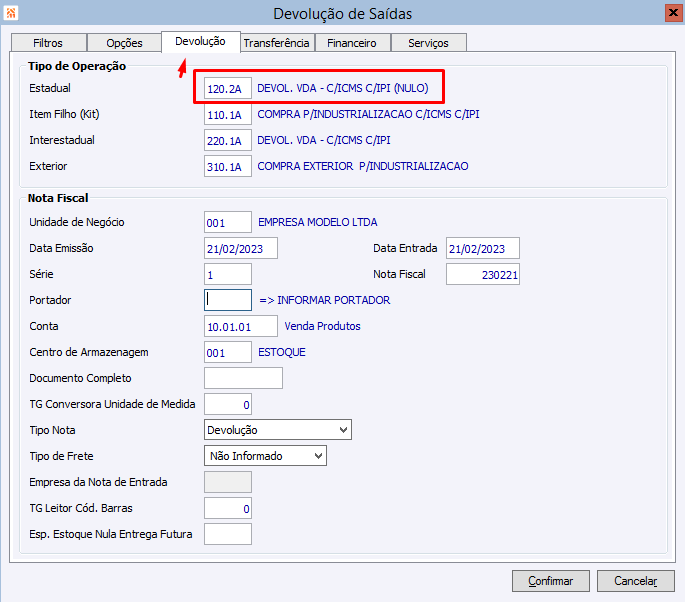
Task: Click the EMPRESA MODELO LTDA text
Action: (x=318, y=222)
